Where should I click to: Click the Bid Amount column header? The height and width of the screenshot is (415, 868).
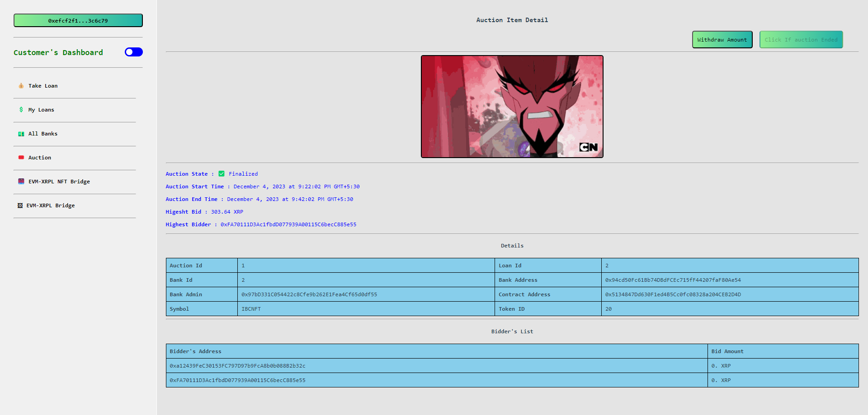click(783, 351)
